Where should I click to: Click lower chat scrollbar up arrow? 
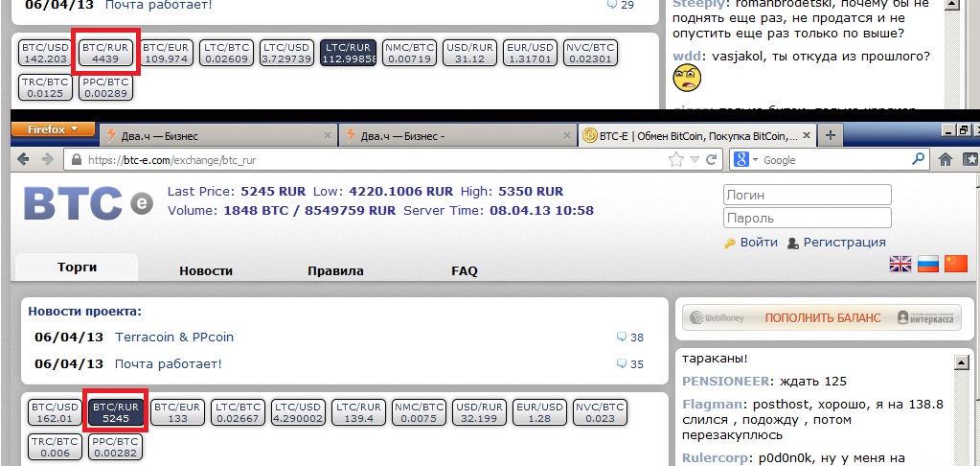pyautogui.click(x=961, y=361)
